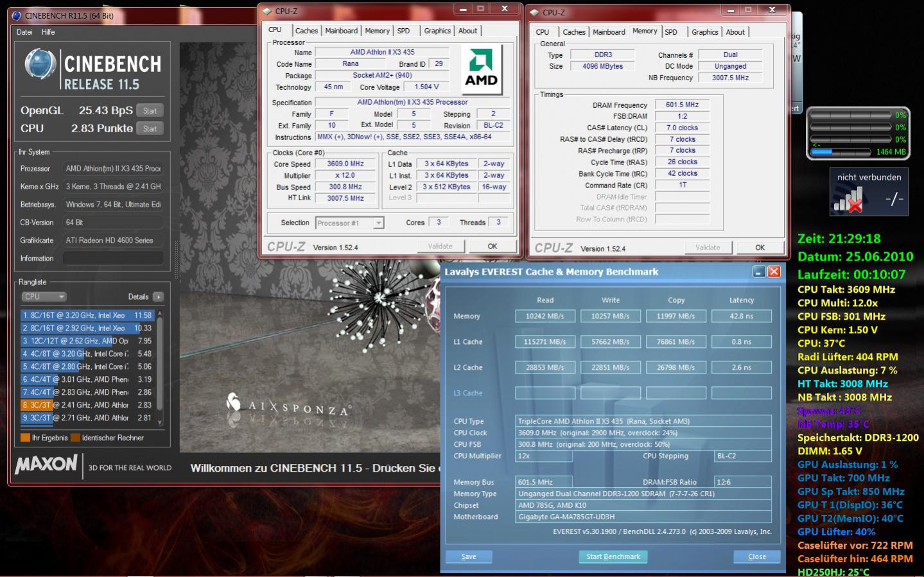The image size is (924, 577).
Task: Switch to Caches tab in left CPU-Z window
Action: 306,31
